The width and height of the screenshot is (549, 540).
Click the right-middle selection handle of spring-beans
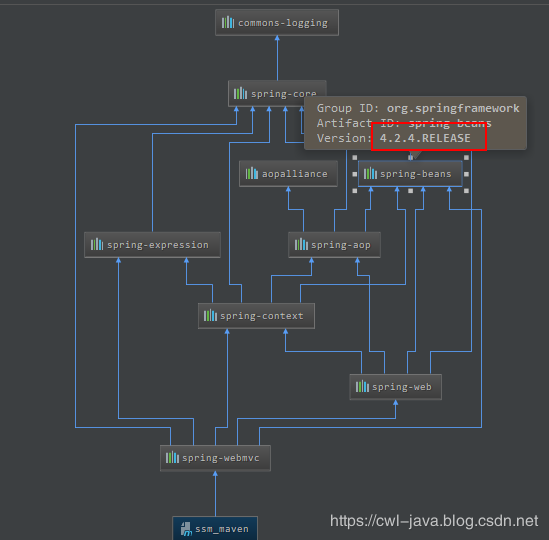pos(466,174)
